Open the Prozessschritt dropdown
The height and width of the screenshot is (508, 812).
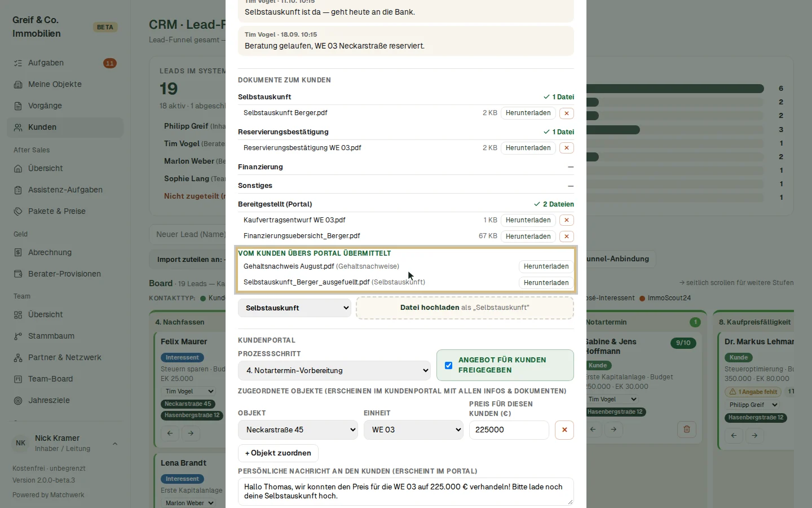pyautogui.click(x=334, y=371)
